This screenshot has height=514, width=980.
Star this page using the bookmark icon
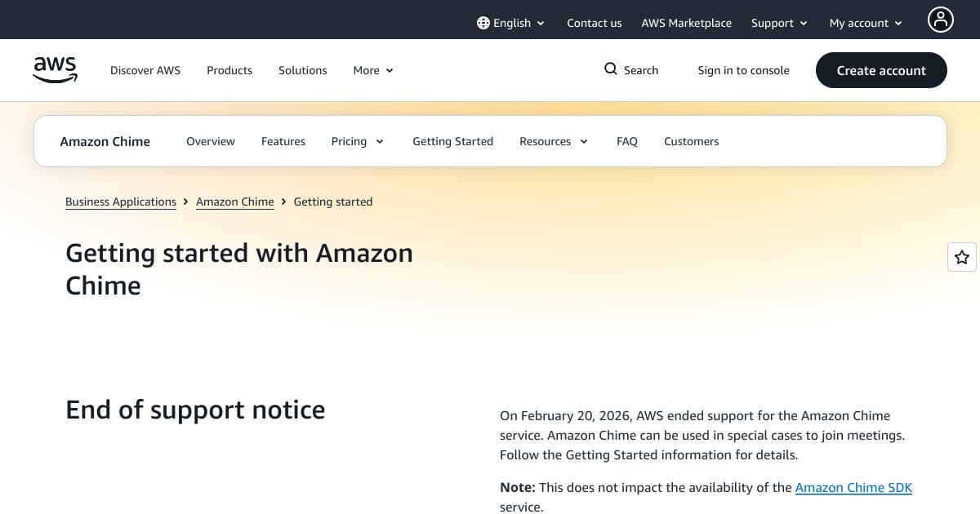pos(961,256)
